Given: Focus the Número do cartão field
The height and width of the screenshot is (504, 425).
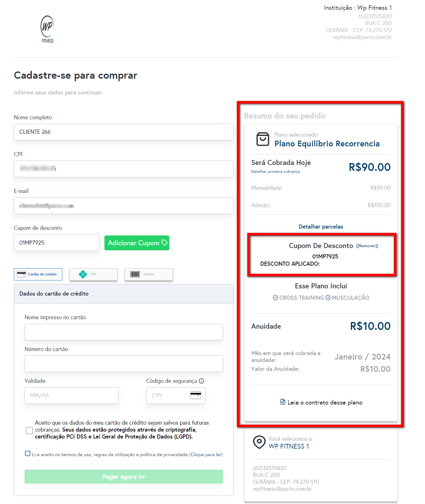Looking at the screenshot, I should 124,364.
